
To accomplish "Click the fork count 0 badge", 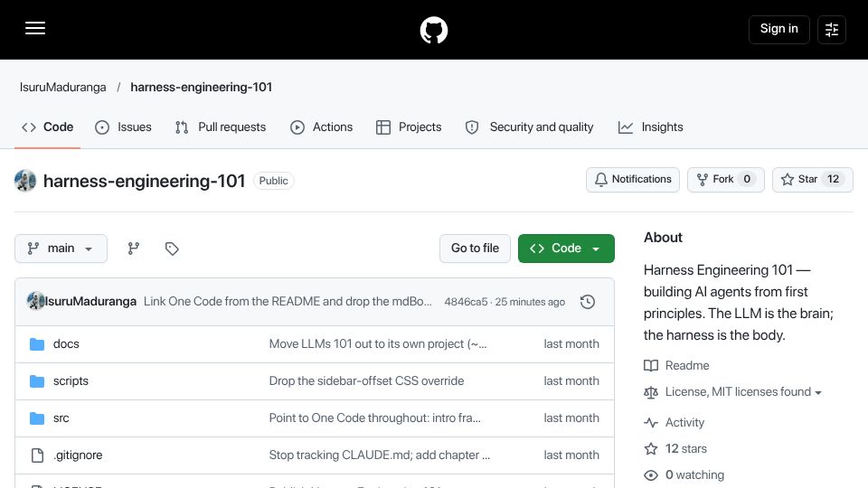I will coord(747,179).
